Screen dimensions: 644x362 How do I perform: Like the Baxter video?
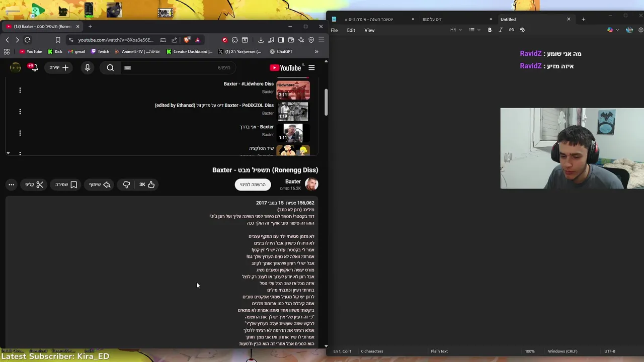(147, 185)
